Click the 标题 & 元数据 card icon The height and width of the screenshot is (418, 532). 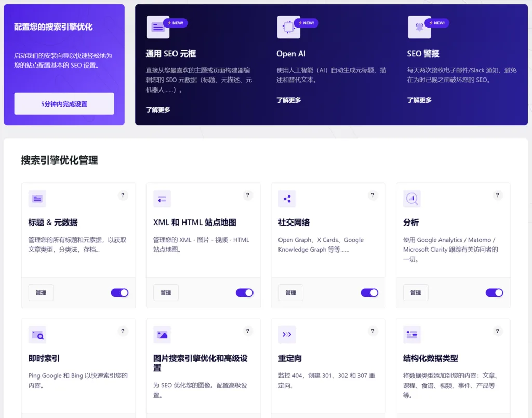[37, 199]
